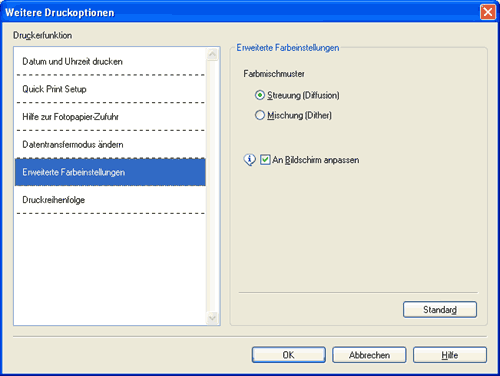Image resolution: width=500 pixels, height=376 pixels.
Task: Click the Standard button
Action: pos(440,310)
